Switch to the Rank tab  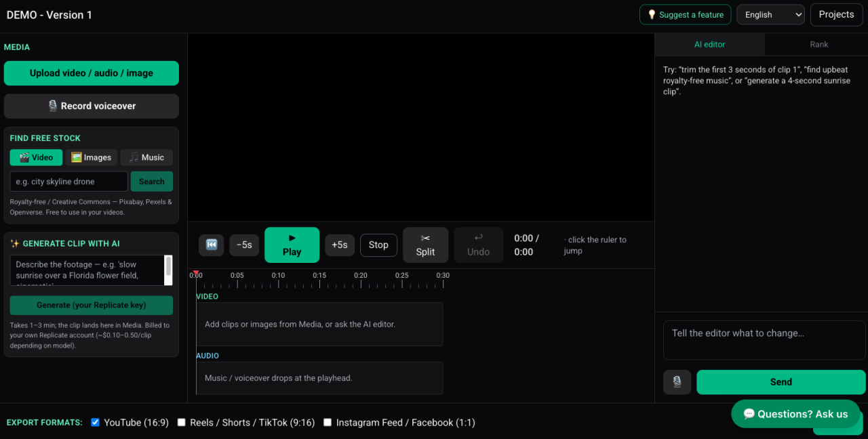818,44
